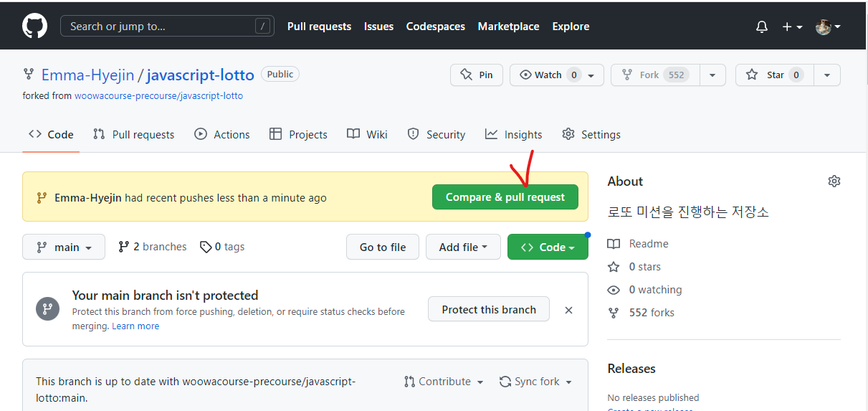Open the Add file dropdown
Image resolution: width=868 pixels, height=411 pixels.
[x=463, y=247]
